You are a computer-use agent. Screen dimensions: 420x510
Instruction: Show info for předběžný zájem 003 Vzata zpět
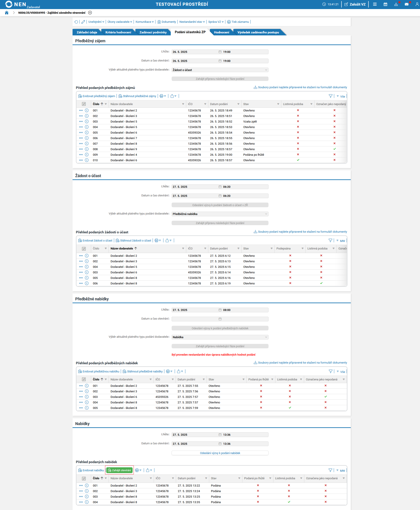[87, 121]
